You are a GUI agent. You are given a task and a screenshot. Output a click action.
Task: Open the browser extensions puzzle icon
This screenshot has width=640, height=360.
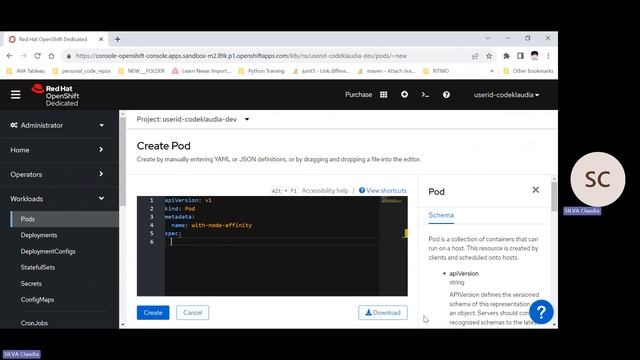507,56
